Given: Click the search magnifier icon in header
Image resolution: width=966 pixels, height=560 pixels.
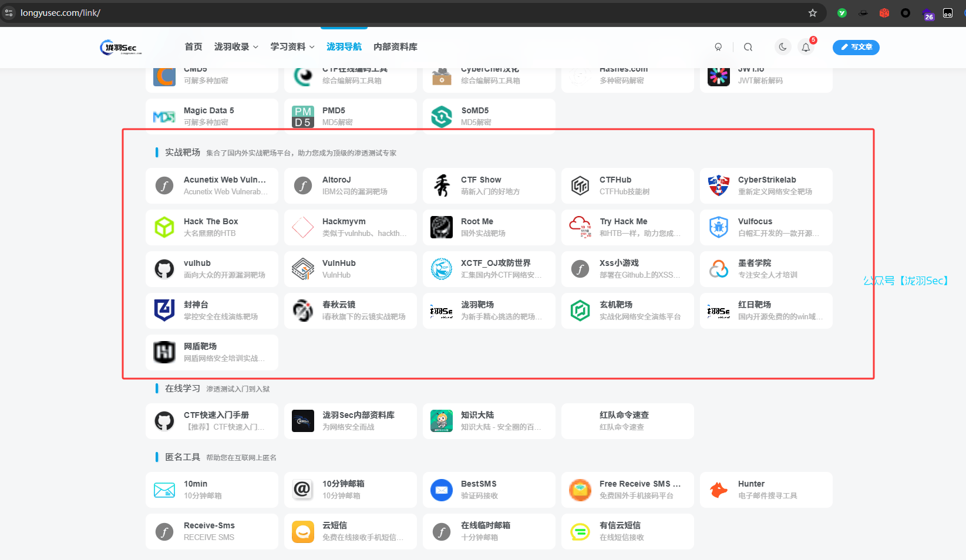Looking at the screenshot, I should 748,47.
